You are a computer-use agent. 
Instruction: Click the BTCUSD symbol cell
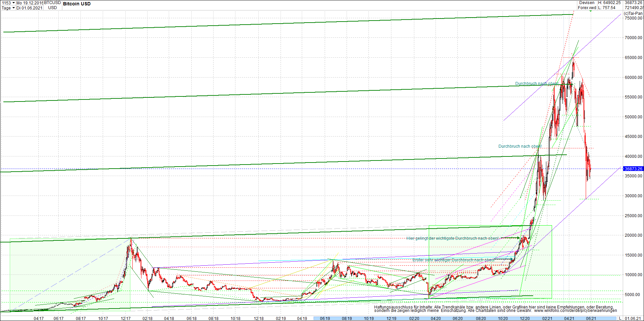coord(51,2)
